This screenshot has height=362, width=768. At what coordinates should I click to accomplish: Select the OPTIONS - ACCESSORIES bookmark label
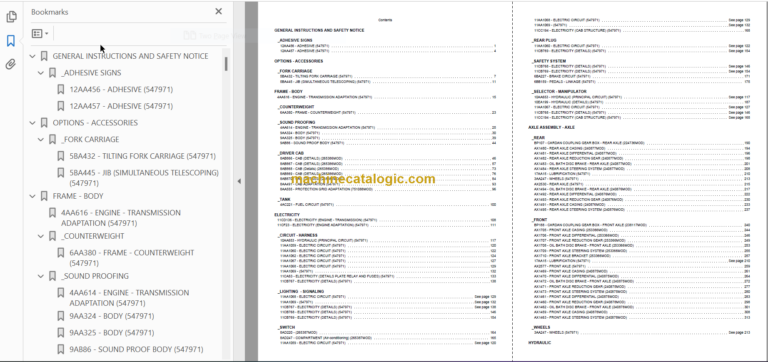(x=95, y=123)
